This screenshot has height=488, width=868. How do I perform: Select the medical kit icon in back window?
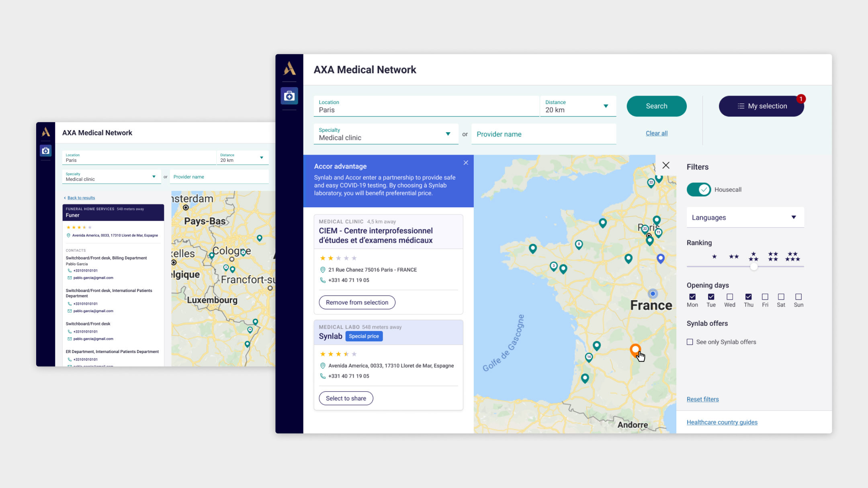coord(46,151)
